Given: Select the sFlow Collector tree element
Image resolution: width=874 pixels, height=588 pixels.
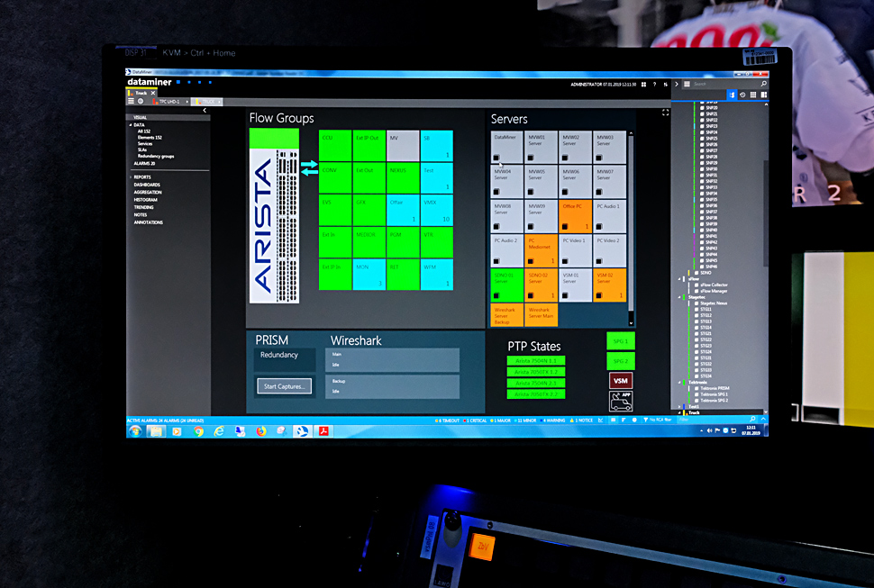Looking at the screenshot, I should 714,285.
